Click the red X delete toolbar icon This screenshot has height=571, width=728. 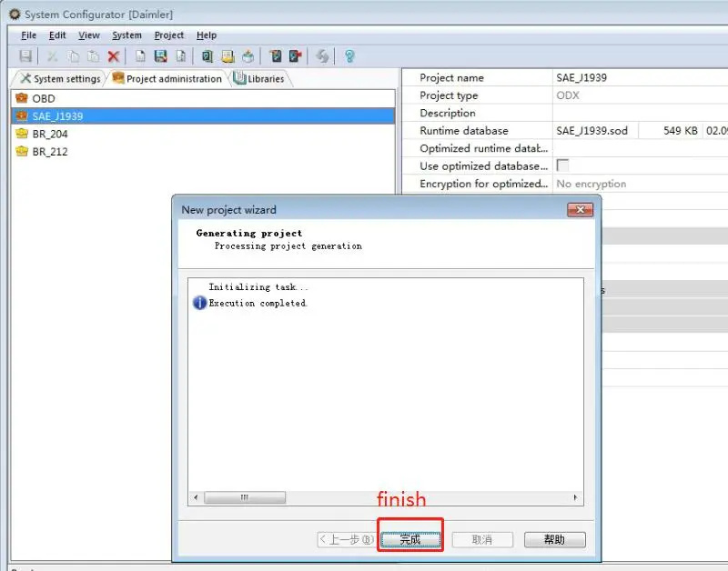point(114,56)
